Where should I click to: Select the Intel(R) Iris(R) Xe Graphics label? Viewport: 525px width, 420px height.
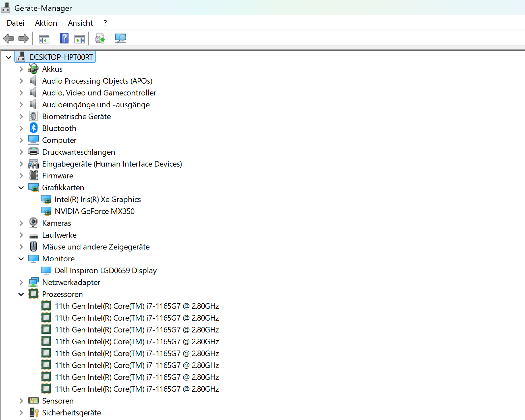[98, 199]
